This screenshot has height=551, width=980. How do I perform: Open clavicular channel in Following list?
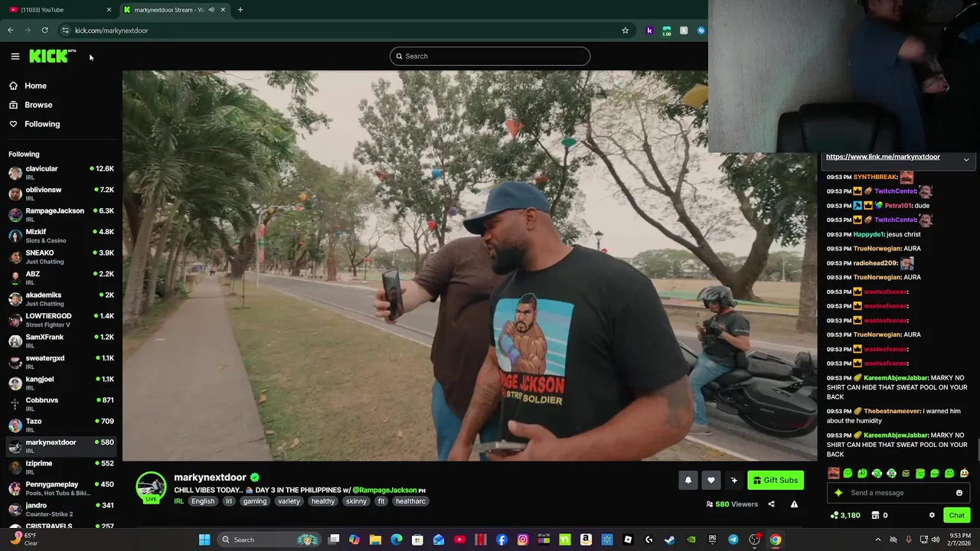click(61, 172)
